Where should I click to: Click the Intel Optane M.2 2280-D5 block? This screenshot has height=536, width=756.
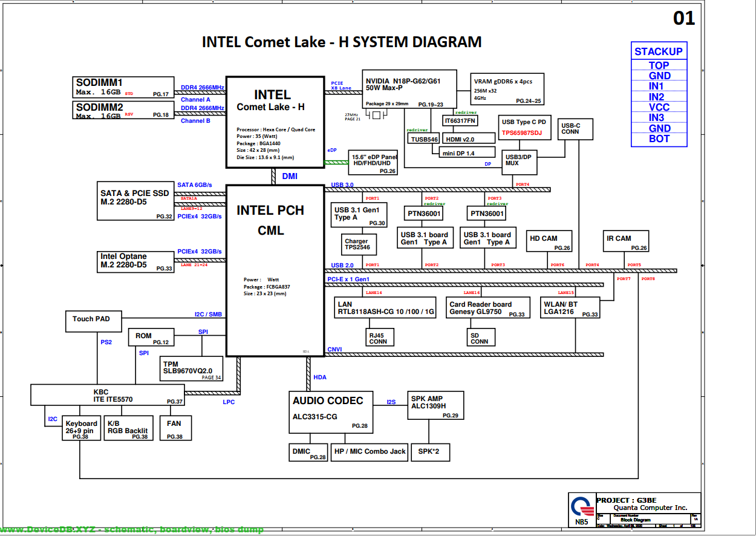(x=136, y=261)
